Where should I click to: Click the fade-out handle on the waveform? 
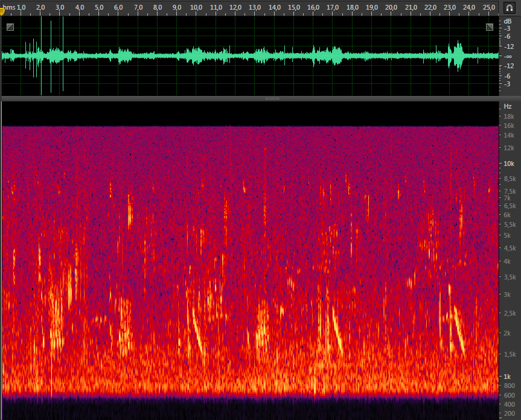(x=490, y=27)
